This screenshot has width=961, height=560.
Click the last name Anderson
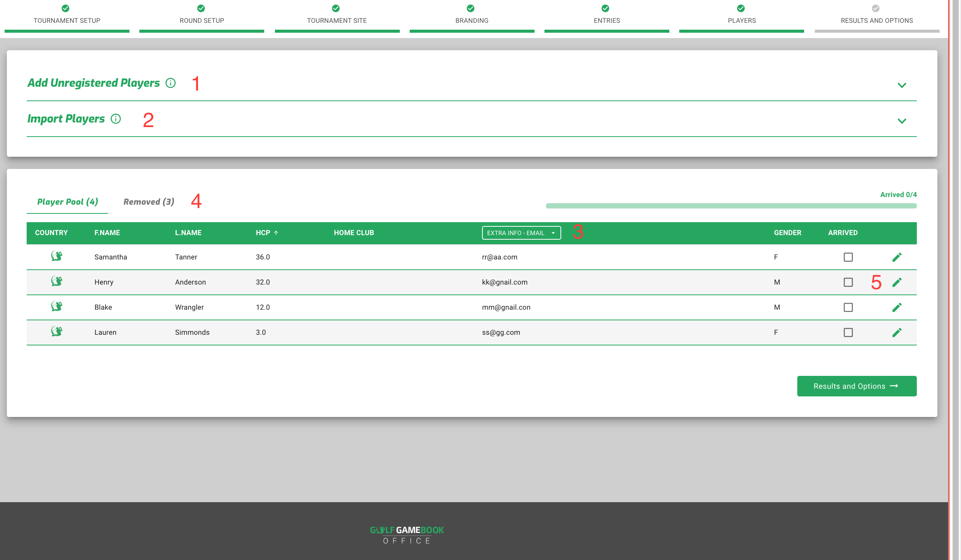[191, 283]
